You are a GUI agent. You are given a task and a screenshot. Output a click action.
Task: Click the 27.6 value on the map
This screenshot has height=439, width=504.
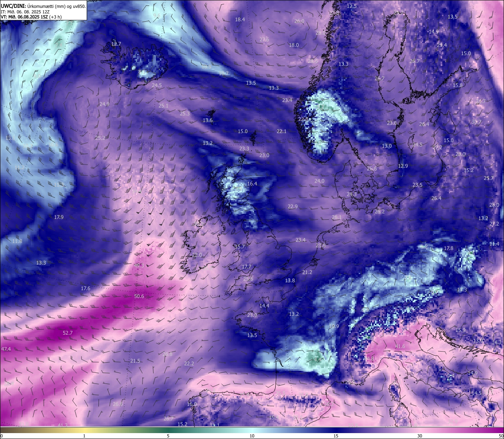click(x=264, y=40)
